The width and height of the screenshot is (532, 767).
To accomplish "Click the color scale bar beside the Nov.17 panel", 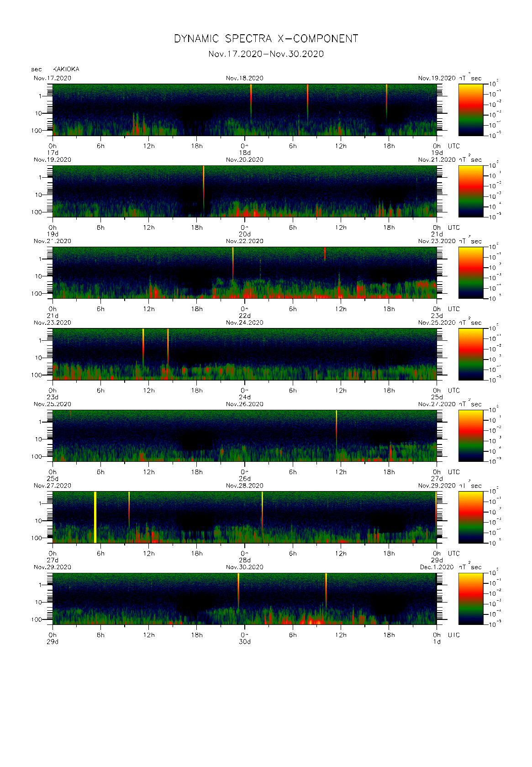I will point(471,110).
